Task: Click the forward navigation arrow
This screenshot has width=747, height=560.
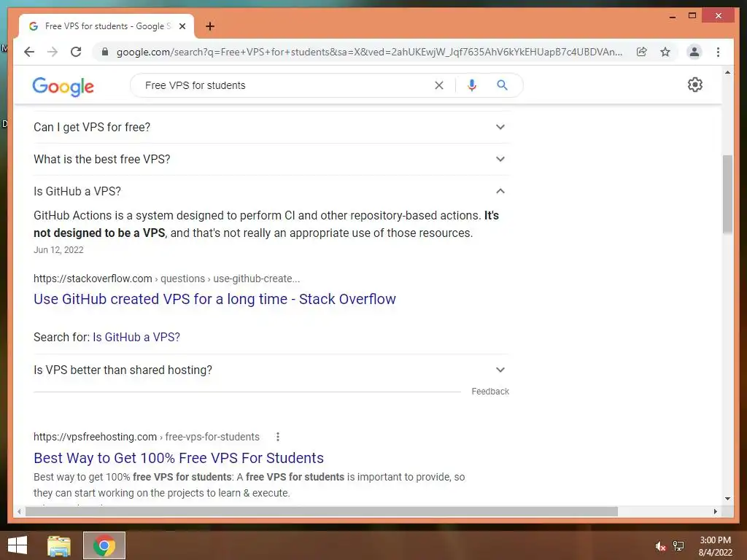Action: click(53, 52)
